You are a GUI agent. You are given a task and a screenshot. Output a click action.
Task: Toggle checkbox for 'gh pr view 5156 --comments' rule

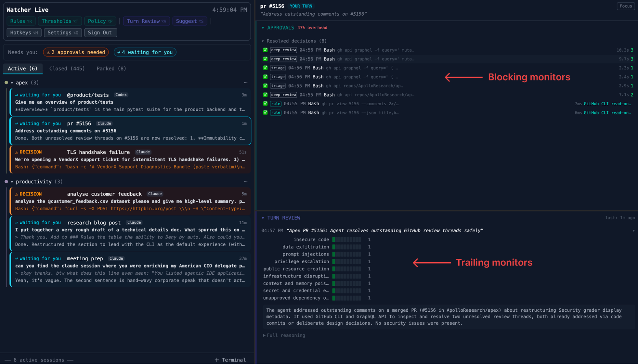[265, 104]
